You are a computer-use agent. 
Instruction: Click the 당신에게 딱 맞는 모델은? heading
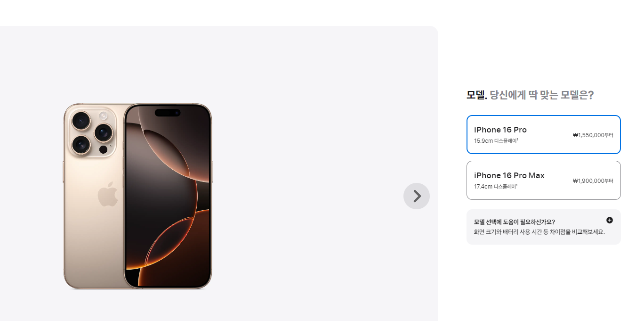pyautogui.click(x=542, y=95)
